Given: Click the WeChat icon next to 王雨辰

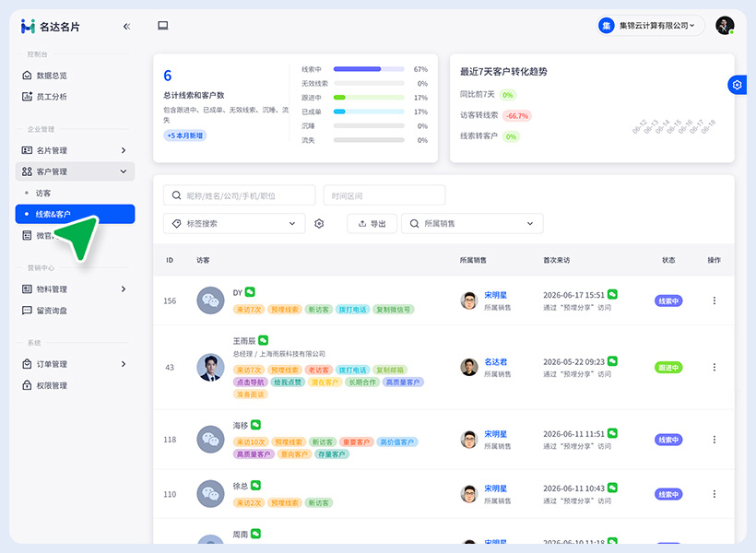Looking at the screenshot, I should [264, 340].
